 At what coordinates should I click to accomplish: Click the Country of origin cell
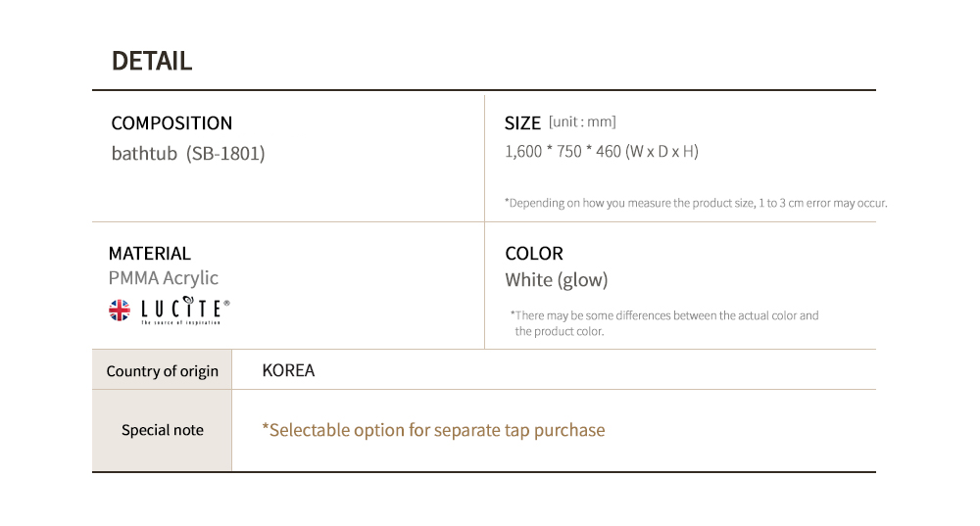point(163,371)
